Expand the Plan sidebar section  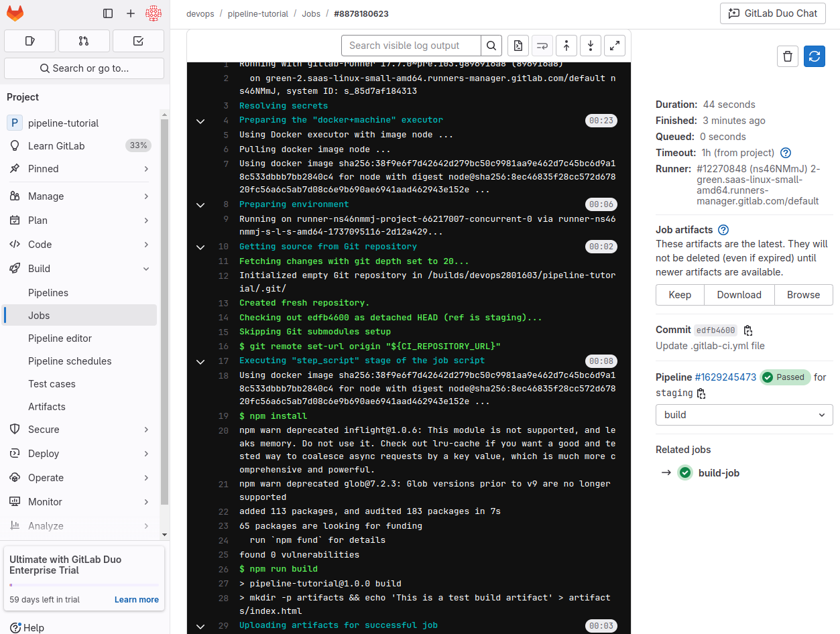point(80,220)
